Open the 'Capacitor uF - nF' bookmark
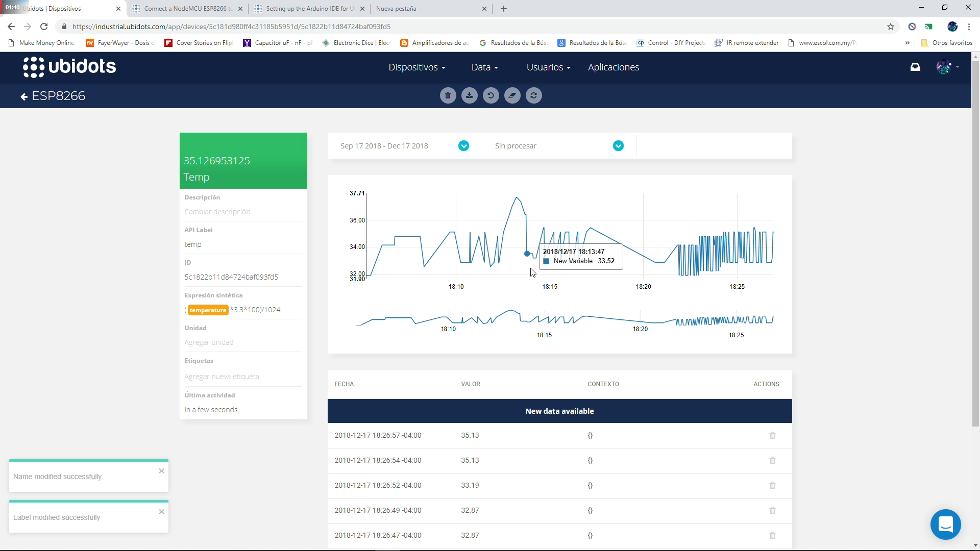This screenshot has height=551, width=980. [x=278, y=43]
